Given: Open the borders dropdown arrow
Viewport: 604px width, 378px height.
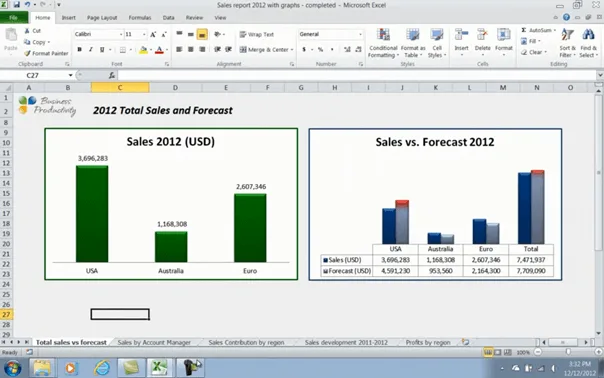Looking at the screenshot, I should (131, 50).
